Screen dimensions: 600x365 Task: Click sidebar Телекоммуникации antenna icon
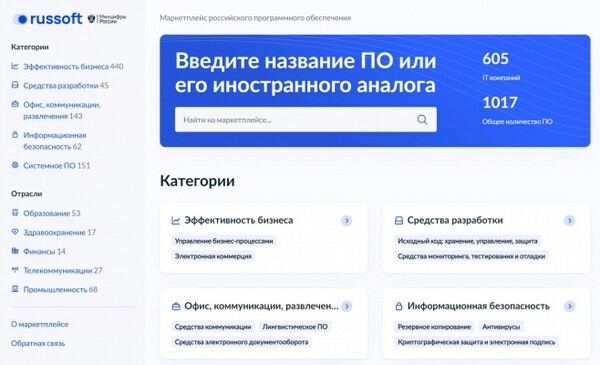point(15,270)
